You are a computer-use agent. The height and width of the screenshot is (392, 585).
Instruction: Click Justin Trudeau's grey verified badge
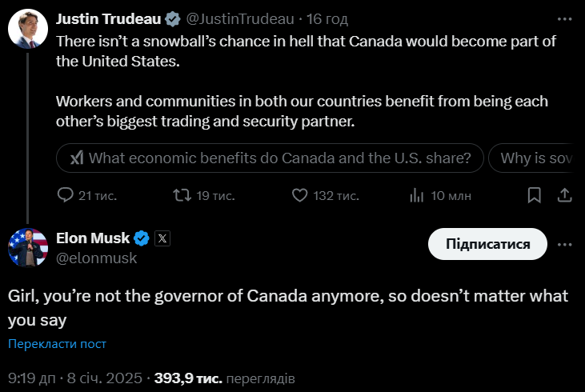pyautogui.click(x=173, y=19)
